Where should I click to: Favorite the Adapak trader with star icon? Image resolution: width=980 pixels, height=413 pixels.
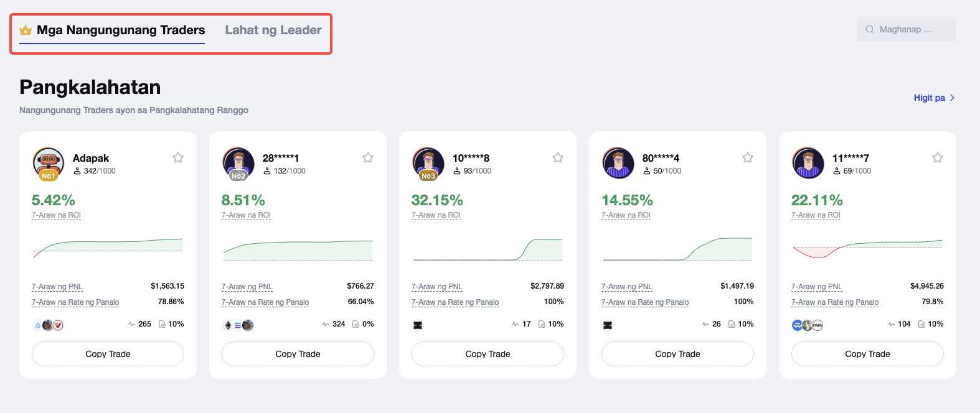point(178,157)
